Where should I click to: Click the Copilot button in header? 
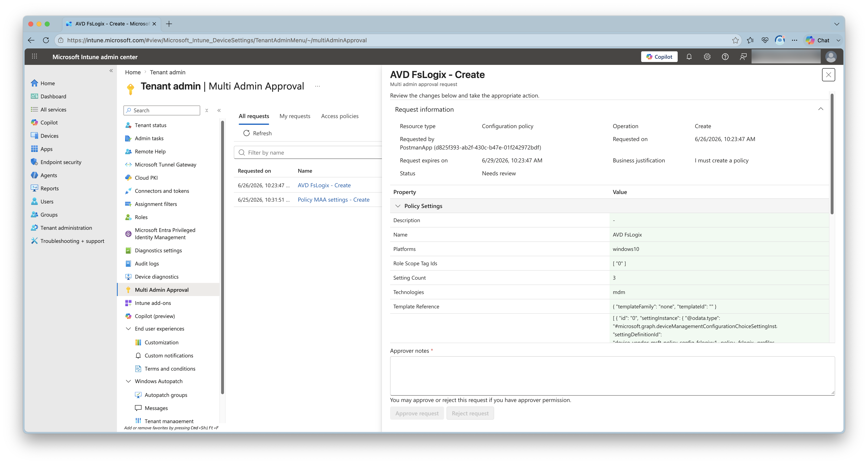pyautogui.click(x=659, y=57)
